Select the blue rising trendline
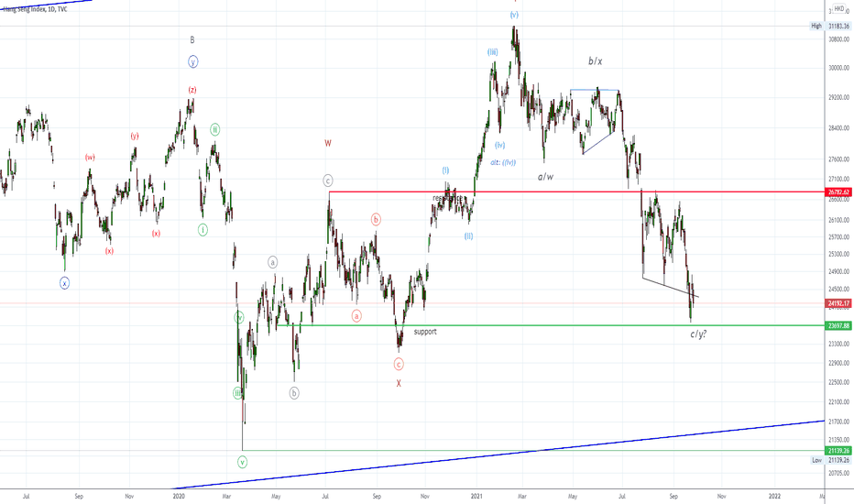Screen dimensions: 854x504 click(498, 455)
